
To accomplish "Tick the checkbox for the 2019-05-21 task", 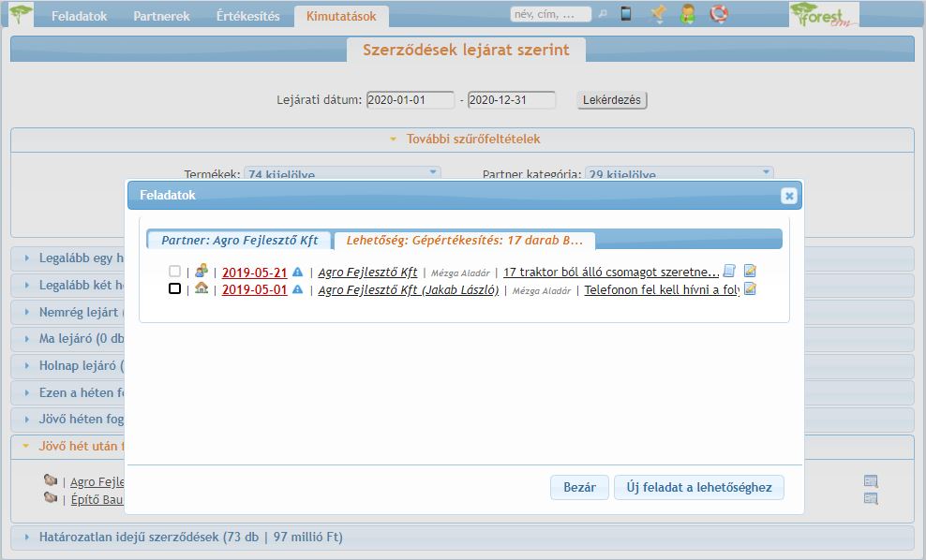I will pyautogui.click(x=174, y=272).
